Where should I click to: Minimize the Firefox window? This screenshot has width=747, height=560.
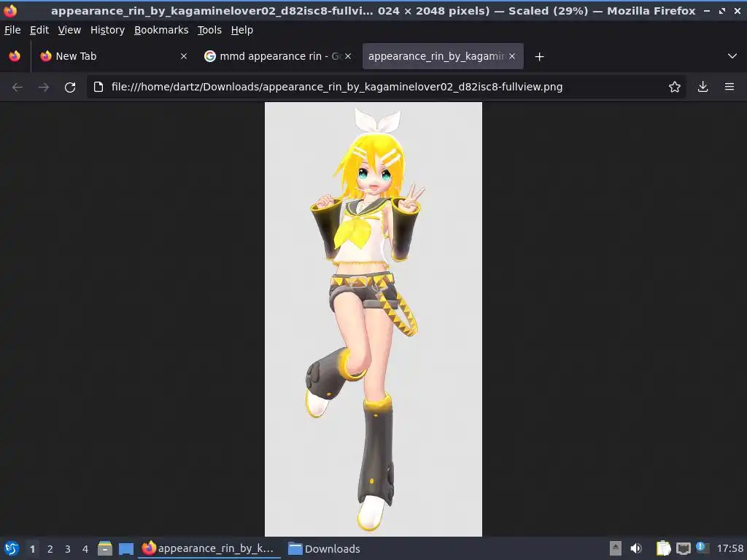(x=706, y=10)
